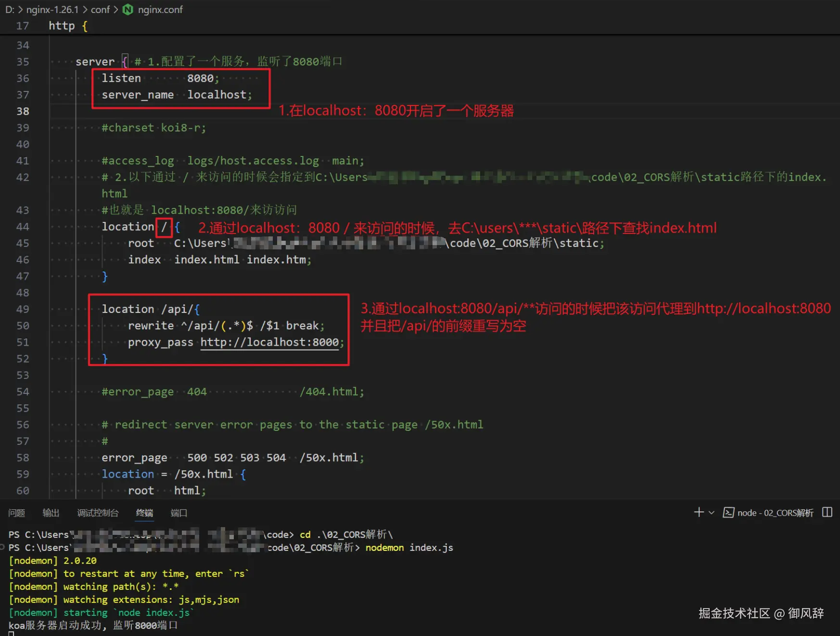
Task: Click the regex '^/api/(.*)$'
Action: [x=217, y=325]
